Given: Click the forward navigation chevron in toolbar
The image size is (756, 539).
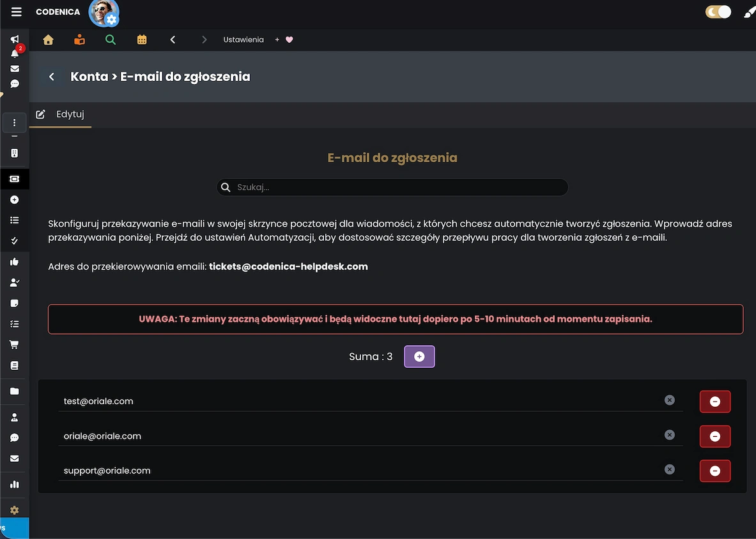Looking at the screenshot, I should [x=204, y=39].
